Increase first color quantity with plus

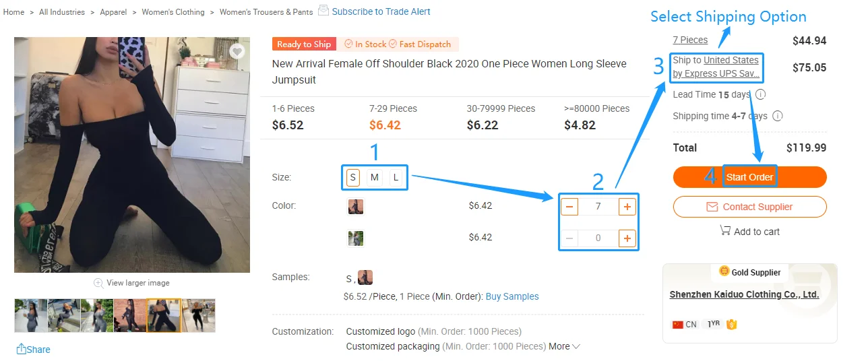tap(627, 206)
